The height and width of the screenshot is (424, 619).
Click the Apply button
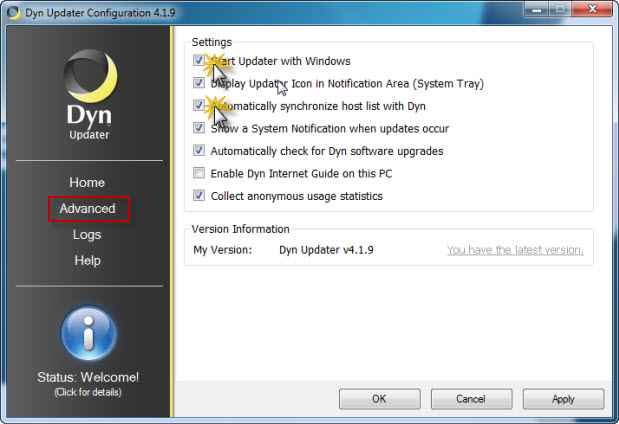coord(563,399)
